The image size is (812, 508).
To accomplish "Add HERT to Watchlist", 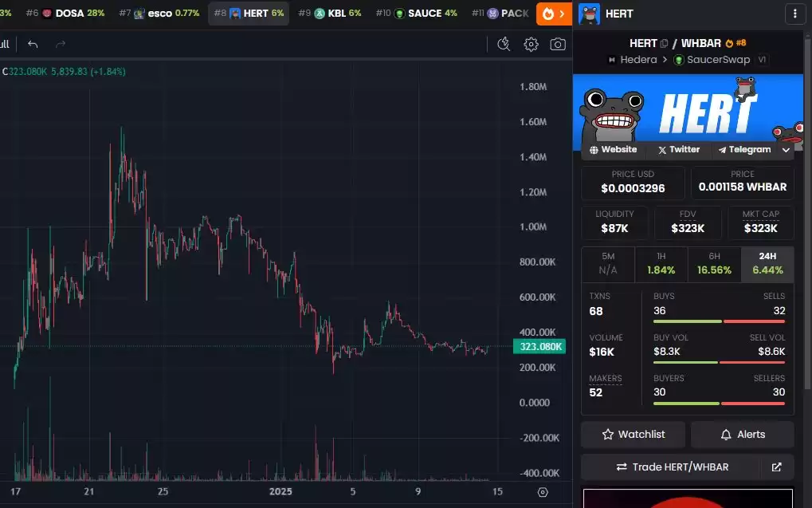I will coord(633,435).
